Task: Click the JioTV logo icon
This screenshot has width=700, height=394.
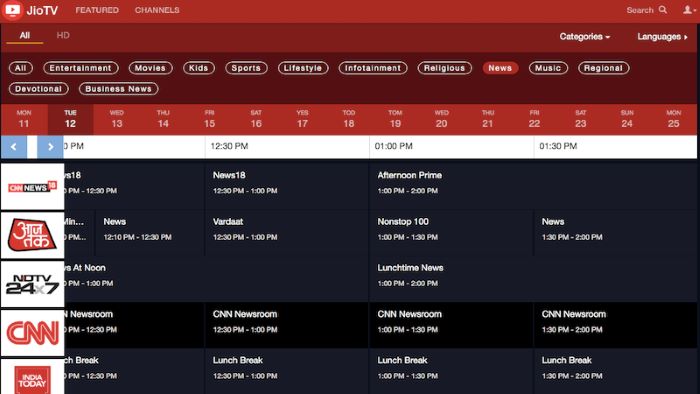Action: [12, 10]
